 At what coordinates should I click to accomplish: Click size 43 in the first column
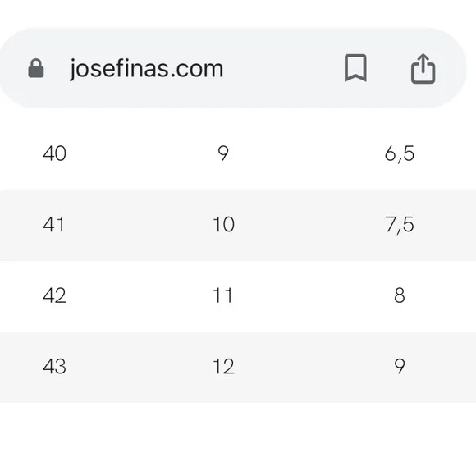(x=55, y=366)
